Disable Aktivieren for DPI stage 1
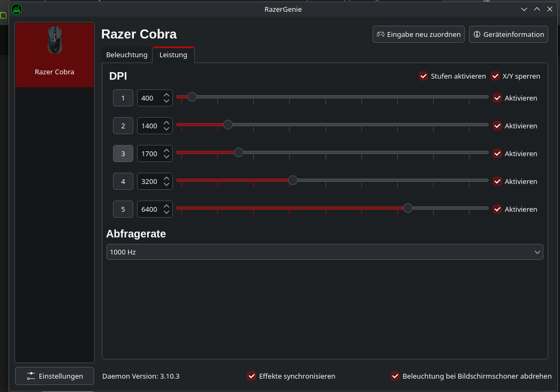Image resolution: width=560 pixels, height=392 pixels. tap(497, 98)
